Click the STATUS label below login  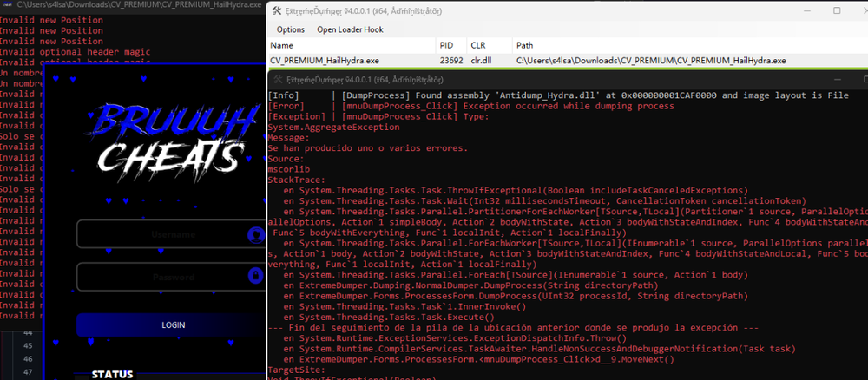tap(113, 374)
